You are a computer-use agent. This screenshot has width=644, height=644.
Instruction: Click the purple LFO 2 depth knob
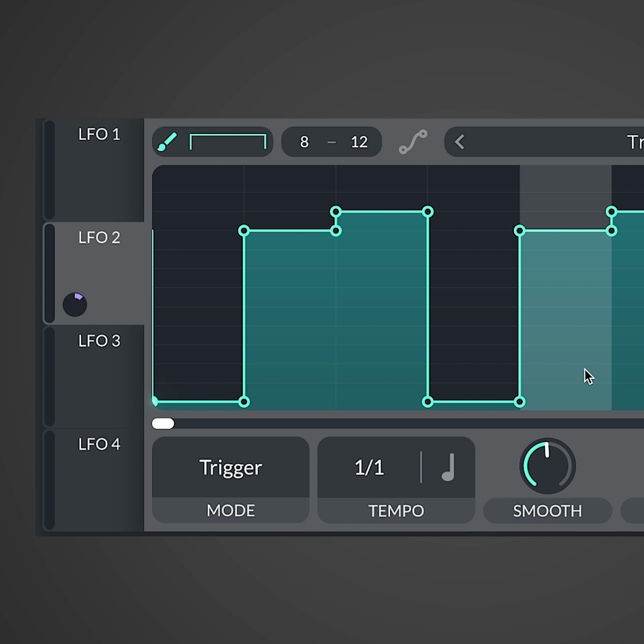[x=75, y=304]
